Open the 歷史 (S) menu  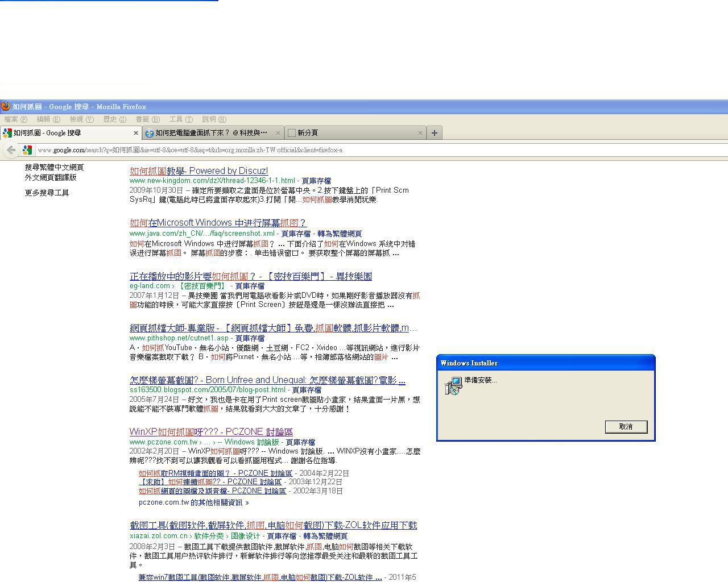(x=115, y=119)
